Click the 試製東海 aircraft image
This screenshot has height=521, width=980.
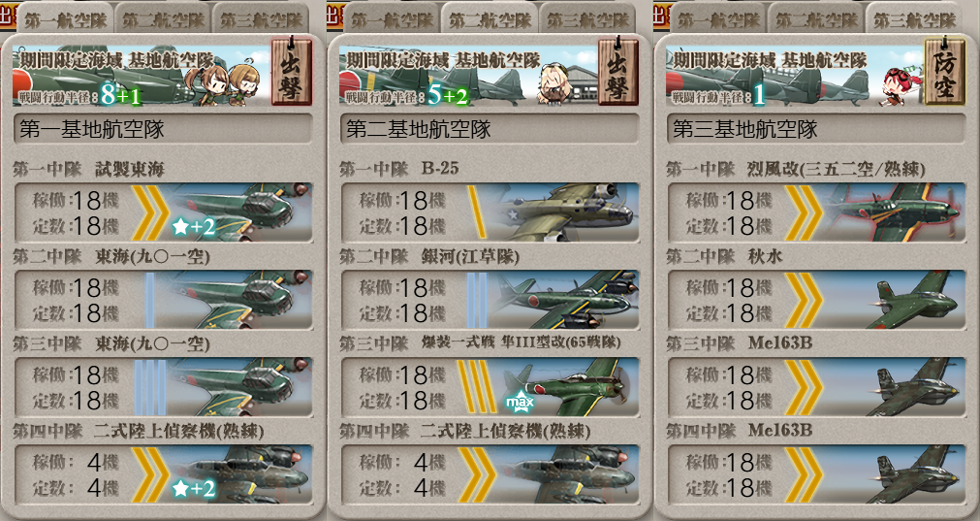240,212
